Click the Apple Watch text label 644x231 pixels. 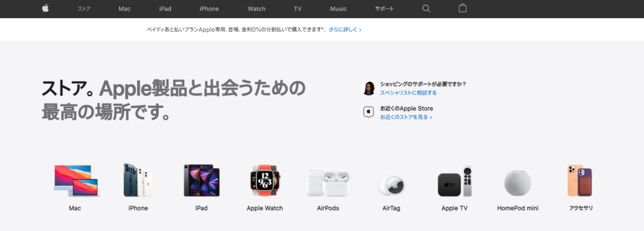[x=265, y=208]
